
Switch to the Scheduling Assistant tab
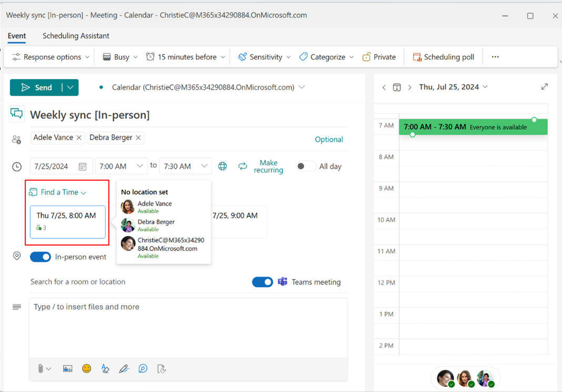(75, 36)
